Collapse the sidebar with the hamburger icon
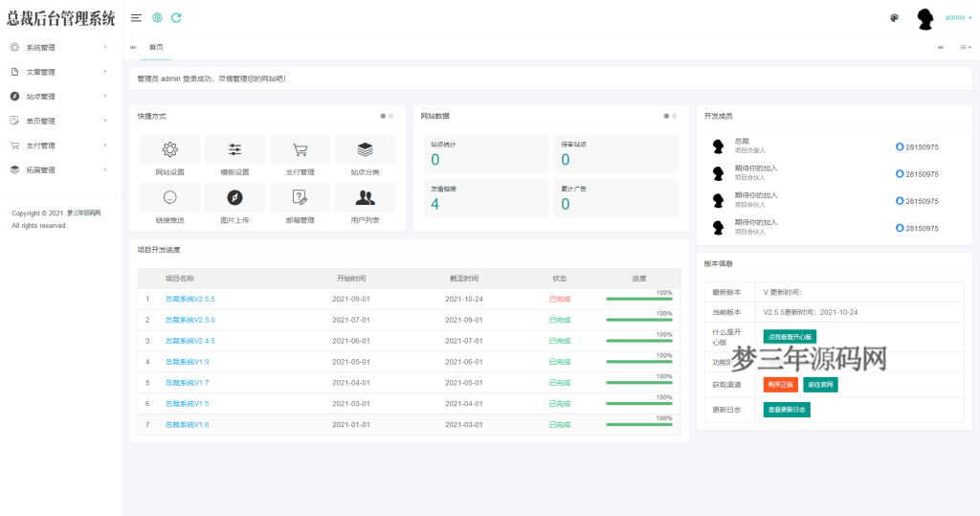980x516 pixels. [x=137, y=17]
